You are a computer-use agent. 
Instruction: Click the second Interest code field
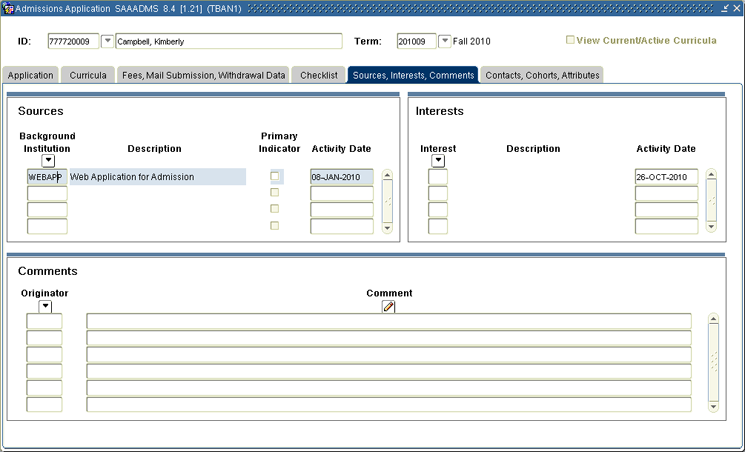pyautogui.click(x=438, y=193)
